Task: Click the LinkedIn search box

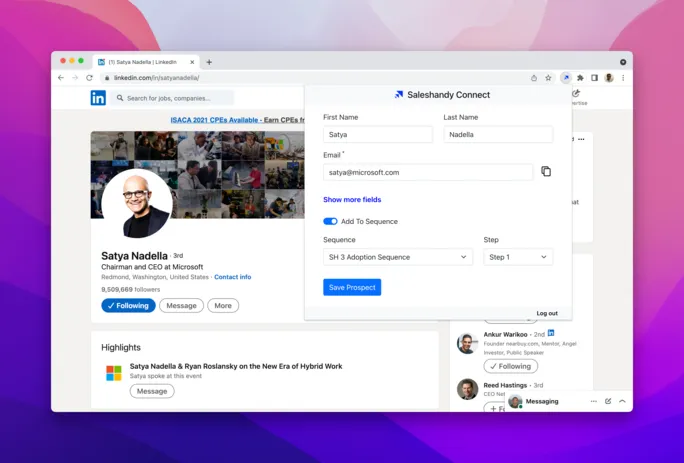Action: 172,98
